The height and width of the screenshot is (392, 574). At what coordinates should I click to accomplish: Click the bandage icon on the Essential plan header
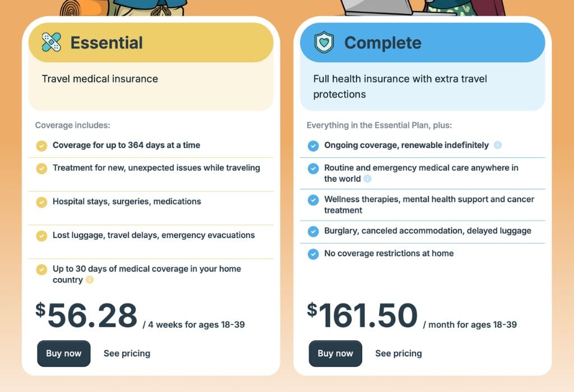point(50,41)
